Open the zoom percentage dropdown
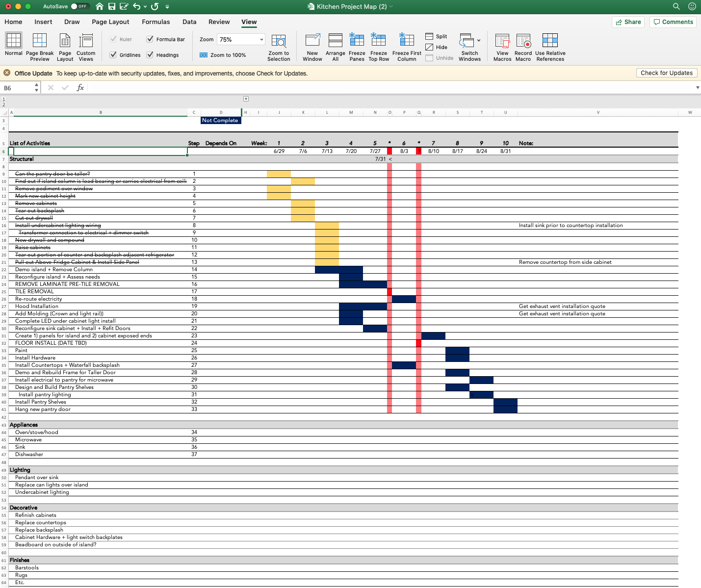The image size is (701, 588). pos(261,40)
